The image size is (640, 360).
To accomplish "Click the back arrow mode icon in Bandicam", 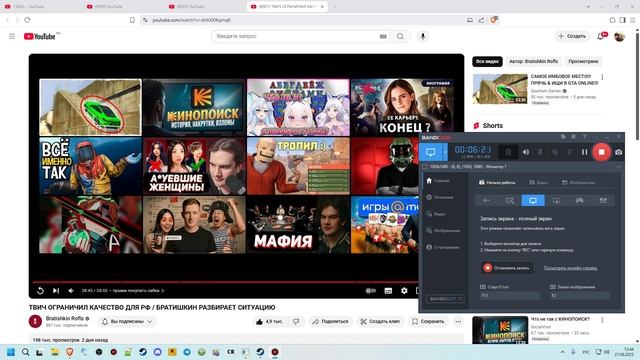I will point(487,200).
